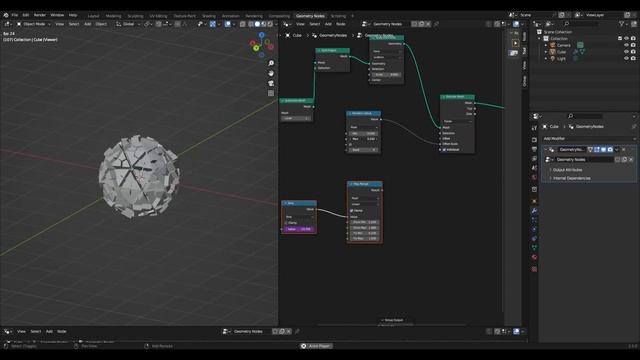Select the Cube object in outliner

562,52
